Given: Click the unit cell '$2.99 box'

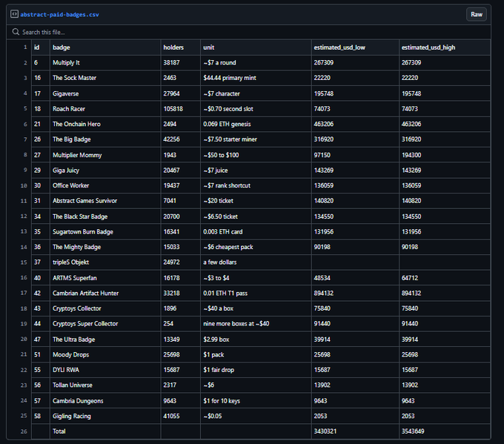Looking at the screenshot, I should (256, 339).
